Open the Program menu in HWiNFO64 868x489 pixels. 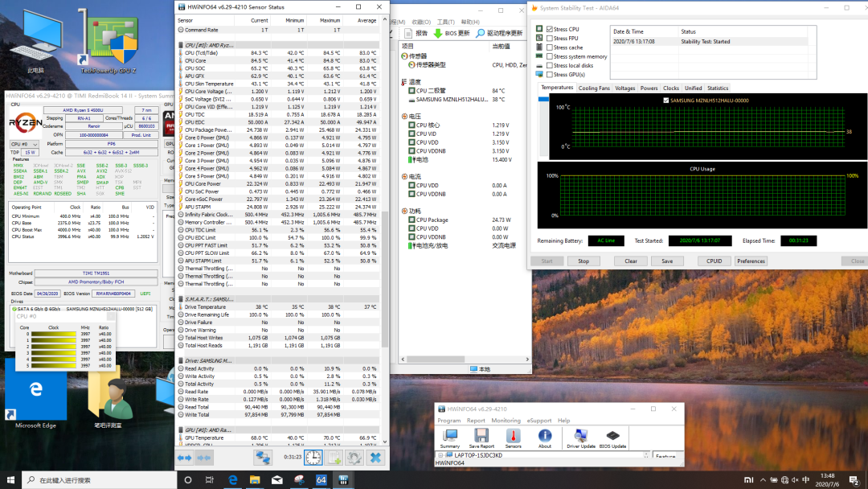(449, 421)
